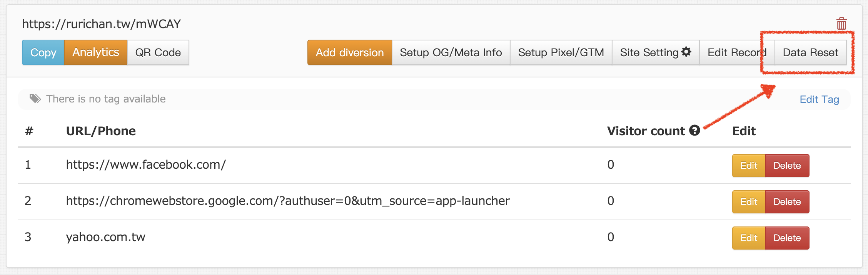Delete the chromewebstore.google.com row
Screen dimensions: 868x275
(x=787, y=202)
